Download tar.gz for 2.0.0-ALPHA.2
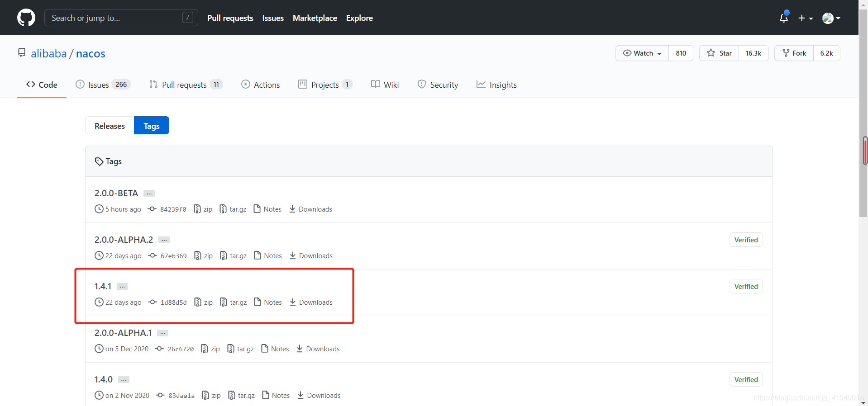Screen dimensions: 868x406 (x=234, y=255)
